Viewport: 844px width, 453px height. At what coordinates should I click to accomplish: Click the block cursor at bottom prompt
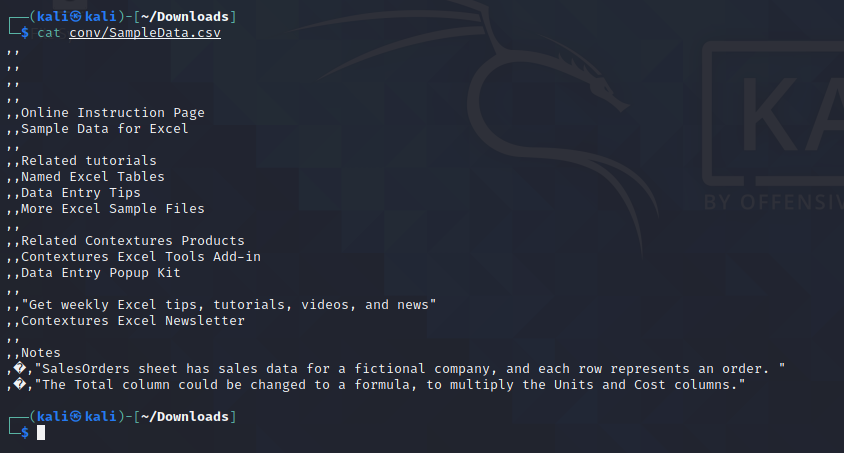[41, 433]
